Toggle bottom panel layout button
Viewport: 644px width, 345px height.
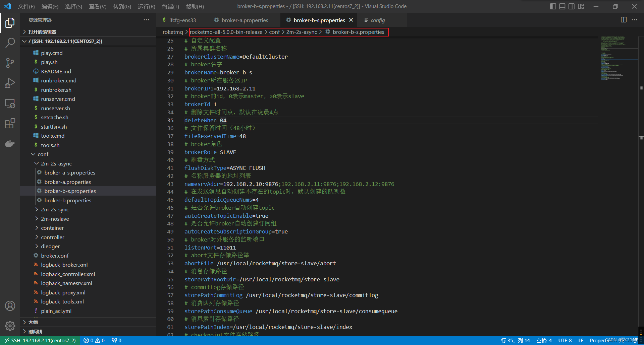(x=562, y=6)
